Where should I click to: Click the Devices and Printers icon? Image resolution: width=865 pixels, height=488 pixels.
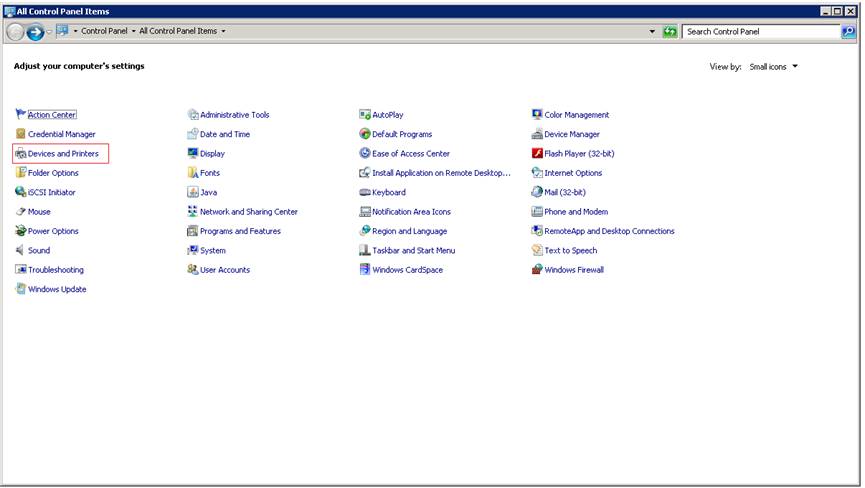click(x=20, y=153)
